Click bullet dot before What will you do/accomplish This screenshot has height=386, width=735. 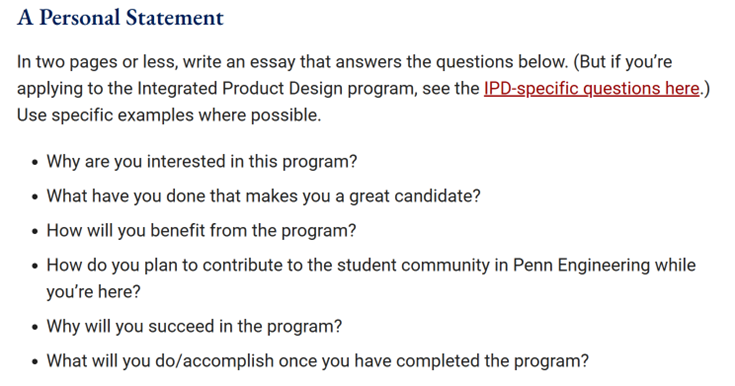pos(35,362)
